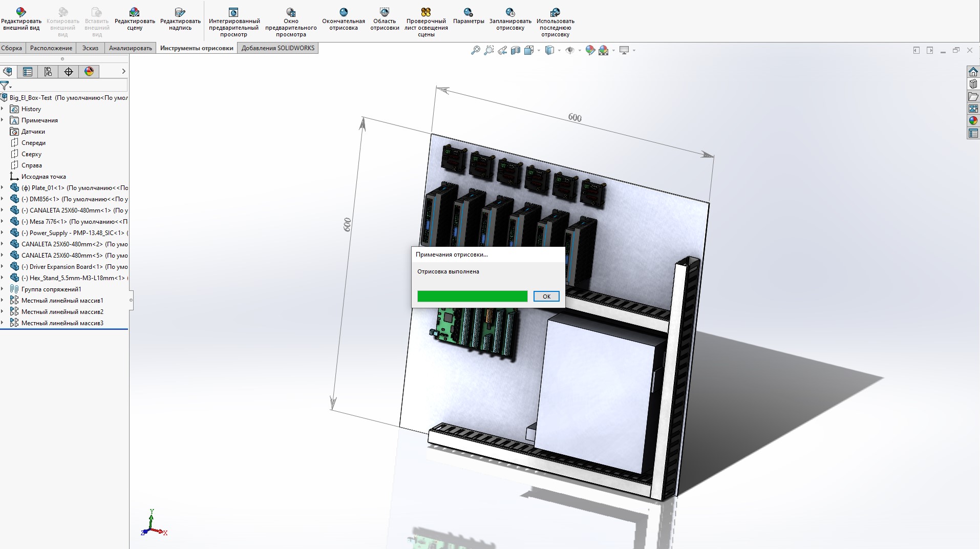Open View Orientation dropdown arrow
This screenshot has width=980, height=549.
(539, 50)
